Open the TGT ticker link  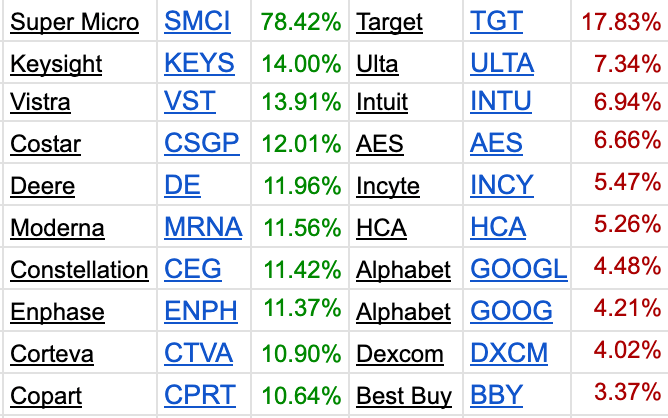coord(496,21)
